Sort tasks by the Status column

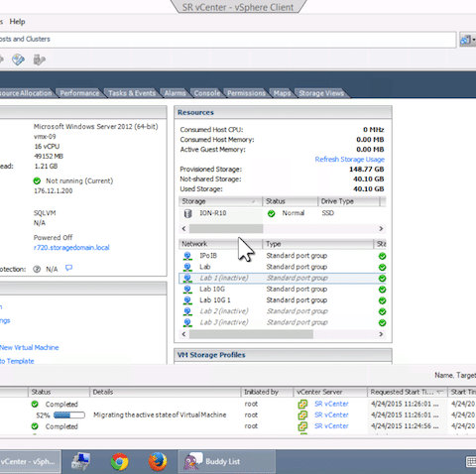59,392
